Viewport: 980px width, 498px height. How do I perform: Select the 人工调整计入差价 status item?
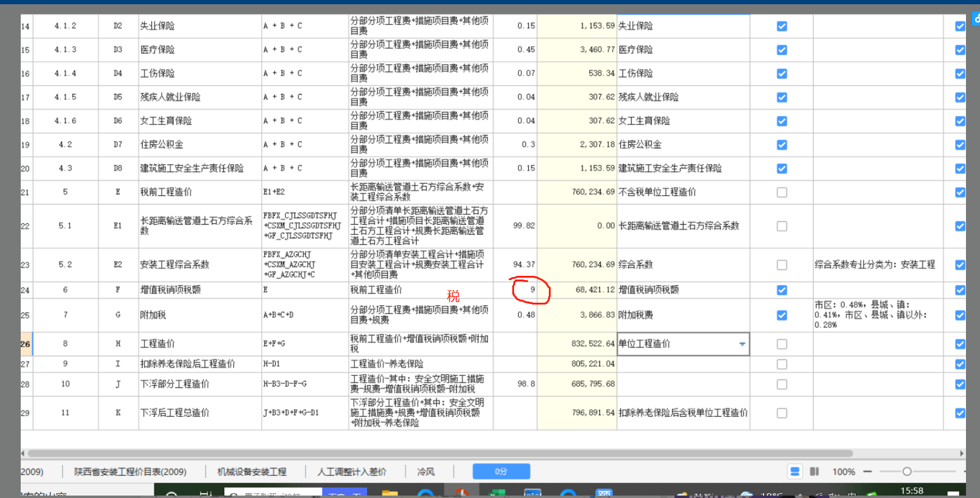pyautogui.click(x=352, y=472)
